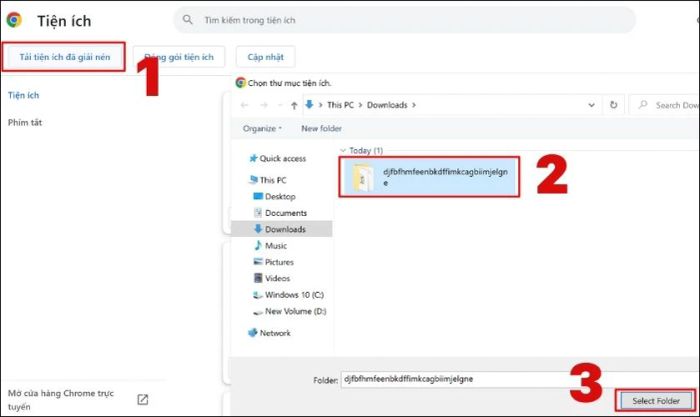Click Tải tiện ích đã giải nén button
The image size is (700, 417).
click(x=64, y=57)
